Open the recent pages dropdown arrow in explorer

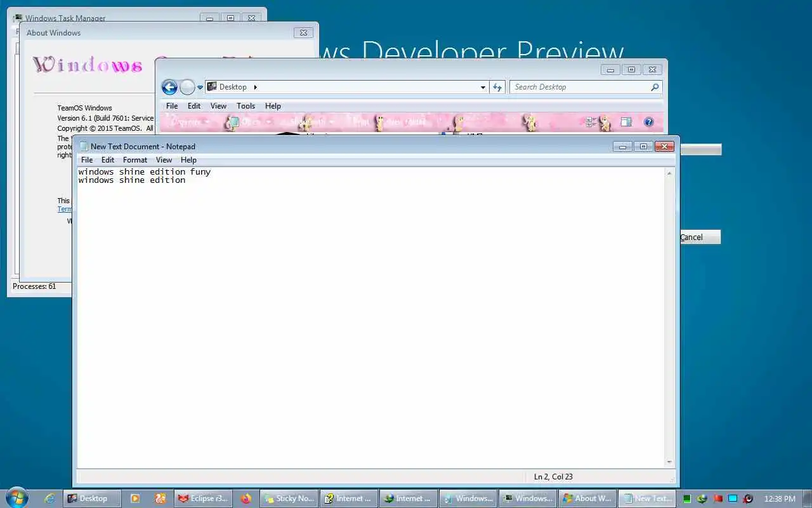point(200,88)
